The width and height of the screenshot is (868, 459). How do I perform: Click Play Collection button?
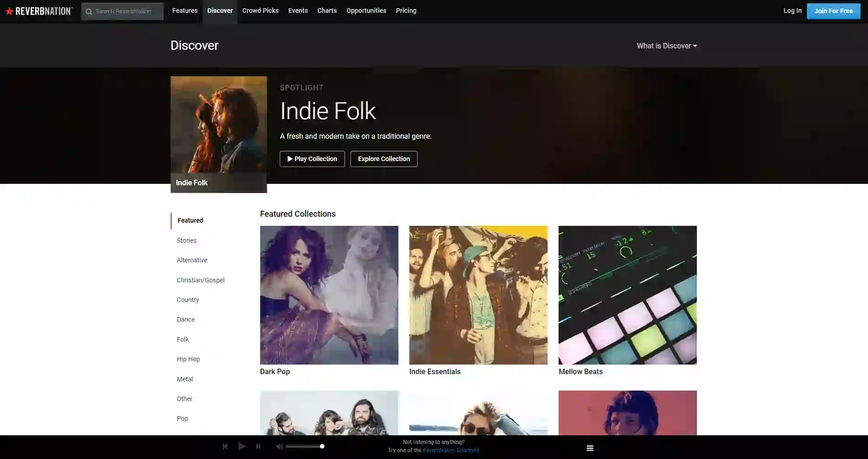click(x=312, y=159)
